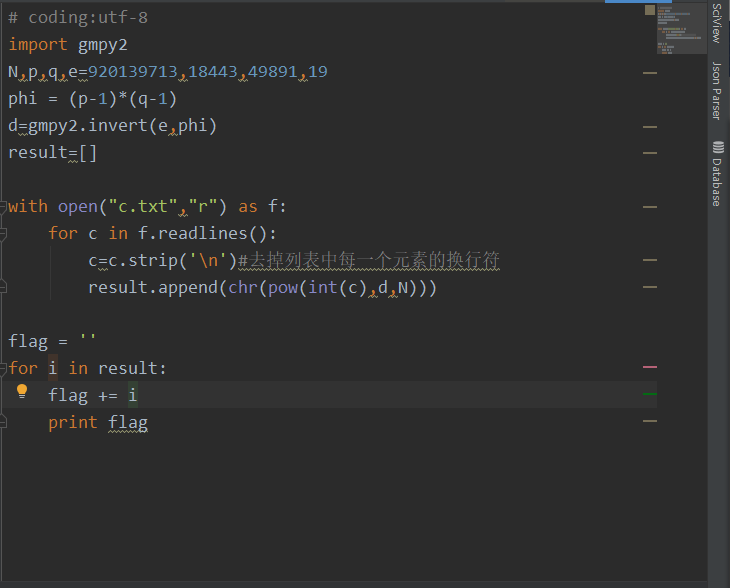Click warning stripe beside the print flag line
Screen dimensions: 730x588
click(x=649, y=421)
